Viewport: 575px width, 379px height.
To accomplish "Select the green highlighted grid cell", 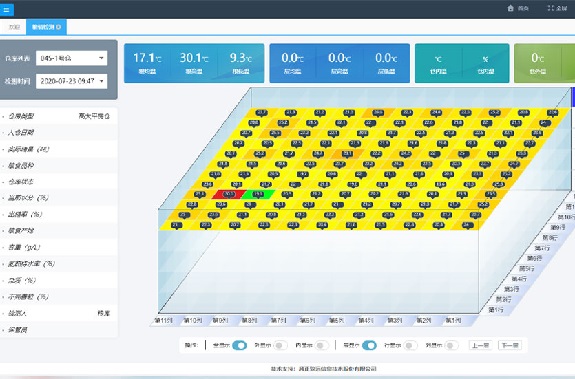I will click(x=258, y=194).
